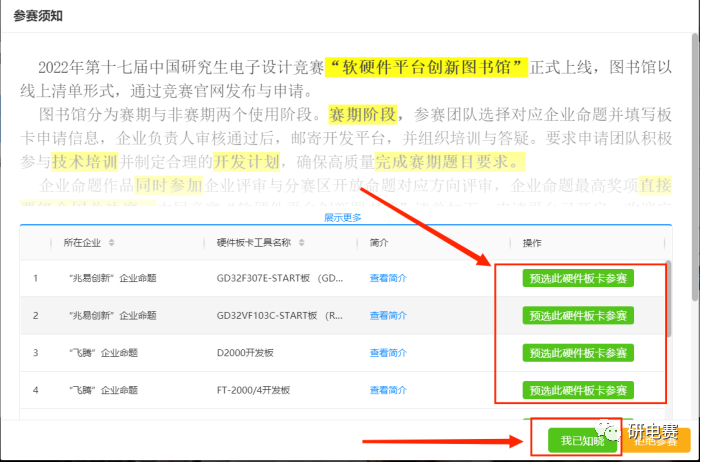Screen dimensions: 701x462
Task: Click the orange button beside 我已知晓
Action: point(660,442)
